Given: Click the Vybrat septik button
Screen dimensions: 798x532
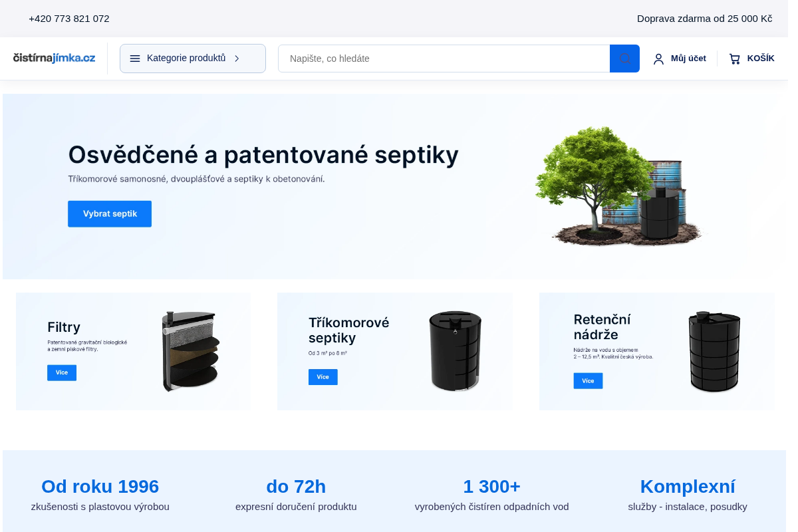Looking at the screenshot, I should pyautogui.click(x=110, y=214).
